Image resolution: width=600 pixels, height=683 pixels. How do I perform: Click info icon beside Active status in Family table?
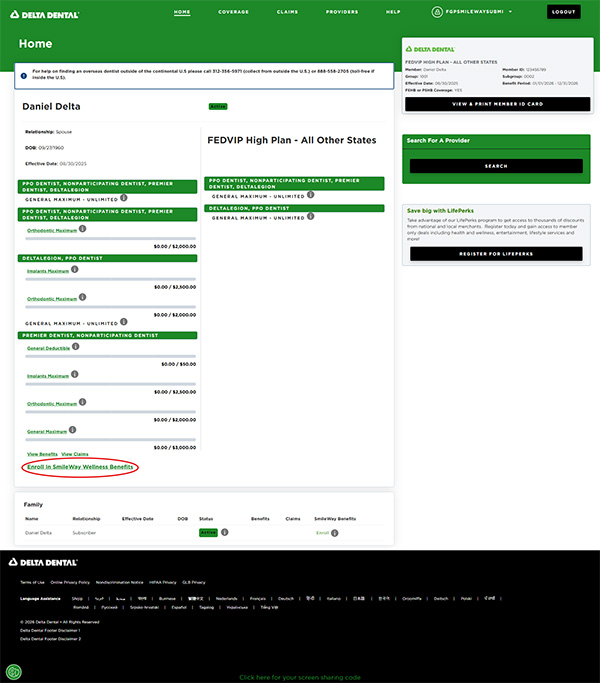pos(224,532)
